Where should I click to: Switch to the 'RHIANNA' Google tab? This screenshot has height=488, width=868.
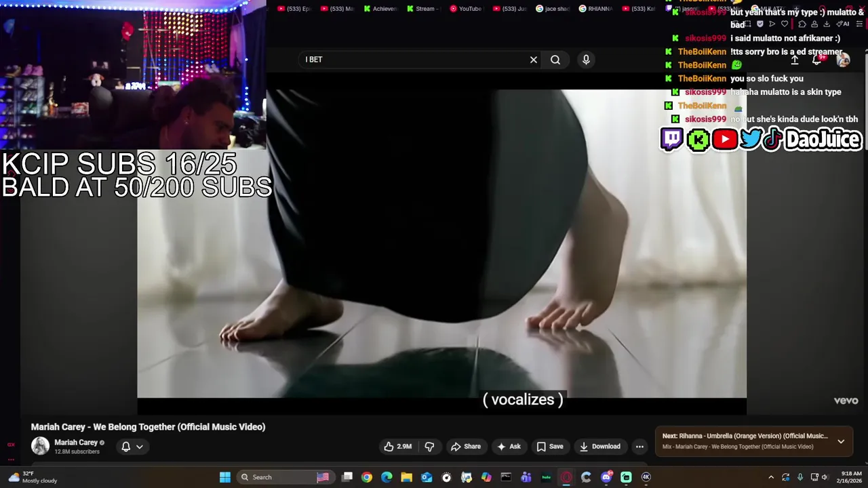click(595, 9)
